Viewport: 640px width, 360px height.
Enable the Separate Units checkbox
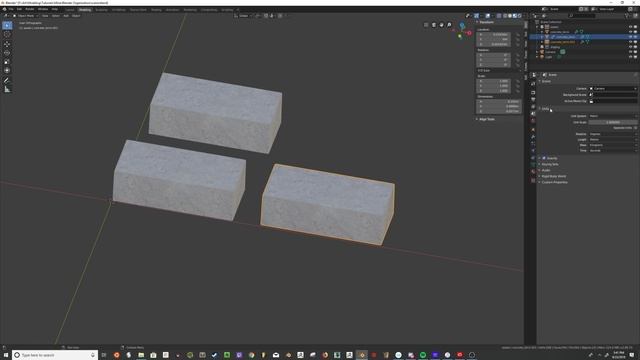click(635, 128)
